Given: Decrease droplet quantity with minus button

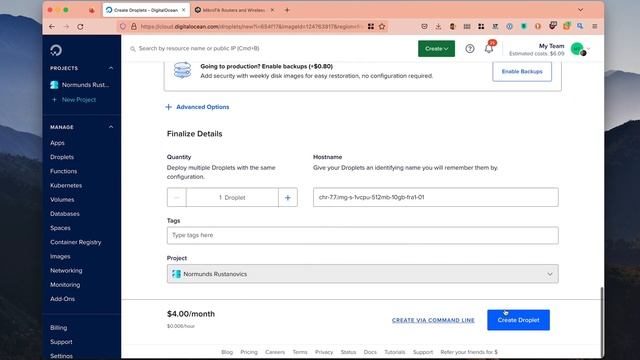Looking at the screenshot, I should [x=177, y=198].
